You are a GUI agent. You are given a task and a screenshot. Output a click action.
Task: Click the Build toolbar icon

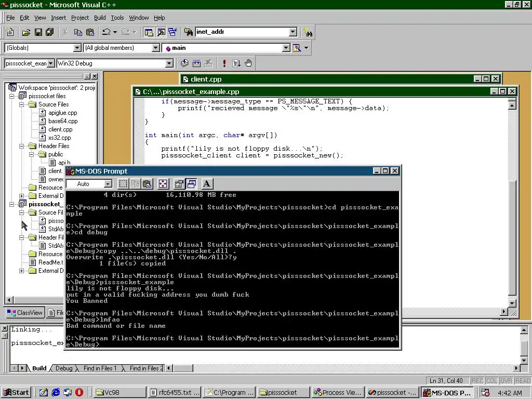(196, 63)
